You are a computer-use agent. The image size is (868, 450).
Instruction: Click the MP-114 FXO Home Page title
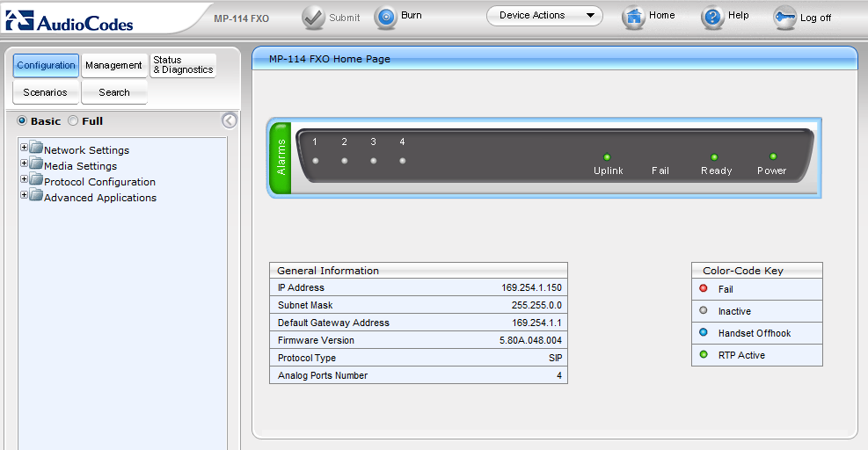pyautogui.click(x=330, y=59)
